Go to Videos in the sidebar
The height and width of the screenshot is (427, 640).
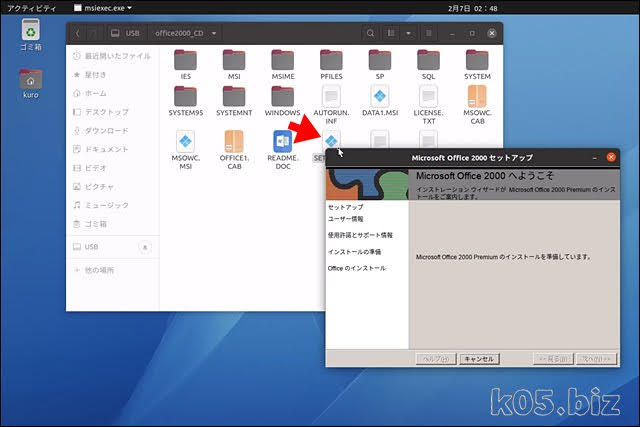click(x=112, y=168)
